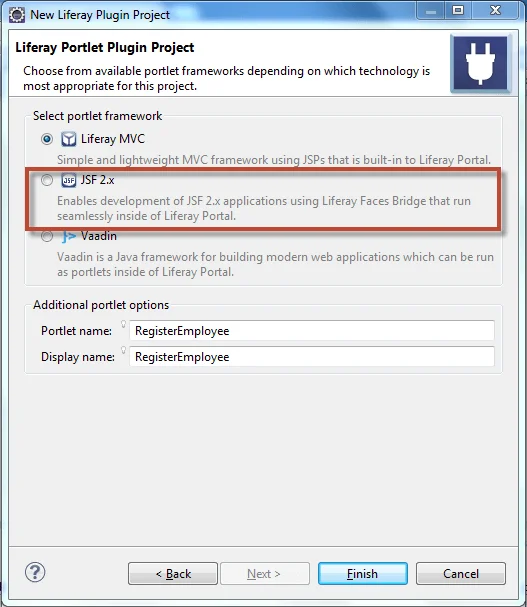Select the JSF 2.x radio button
The image size is (527, 607).
pos(47,180)
